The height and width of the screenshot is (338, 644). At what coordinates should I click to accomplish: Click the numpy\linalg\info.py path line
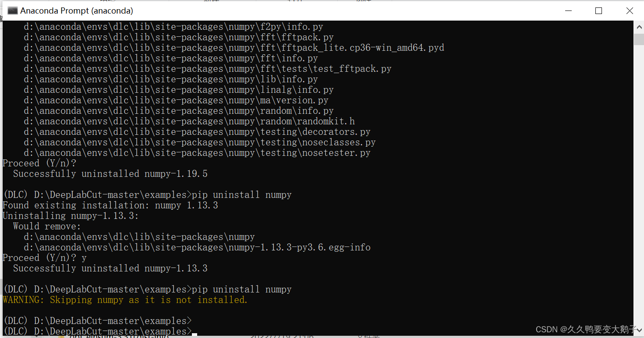click(x=179, y=90)
